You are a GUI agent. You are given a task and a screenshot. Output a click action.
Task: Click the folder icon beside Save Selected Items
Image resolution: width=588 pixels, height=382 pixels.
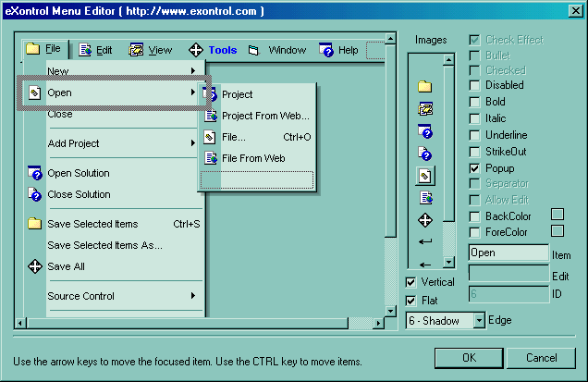[x=35, y=224]
